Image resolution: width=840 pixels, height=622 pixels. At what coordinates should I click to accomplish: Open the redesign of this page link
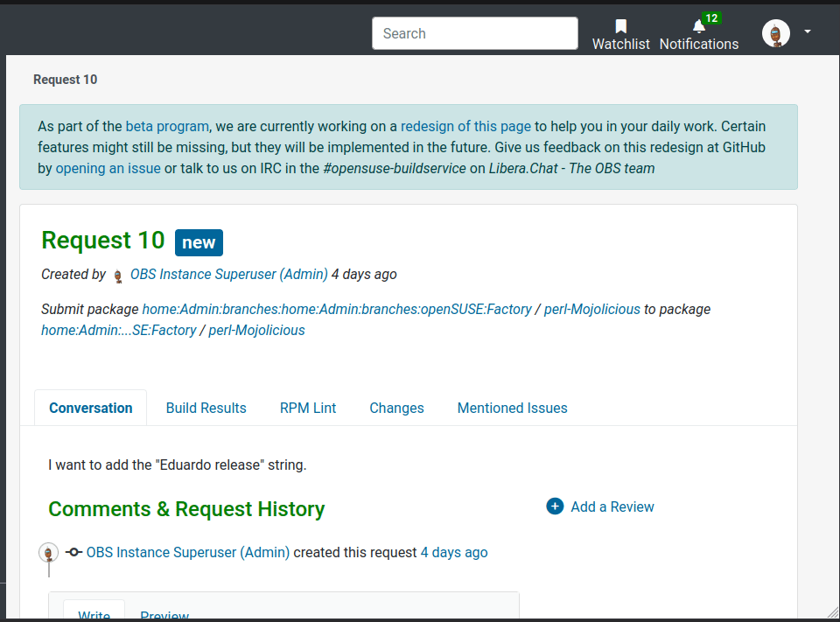point(465,126)
